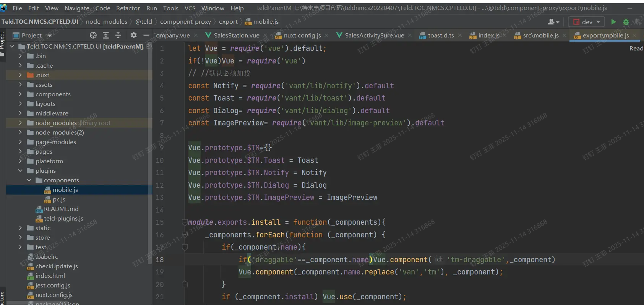Toggle code folding at line 15
This screenshot has height=305, width=644.
pos(185,222)
